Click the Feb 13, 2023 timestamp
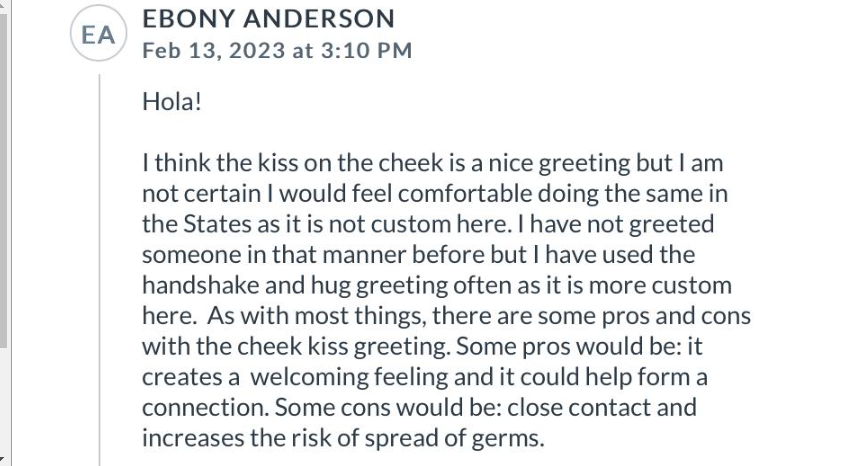Image resolution: width=852 pixels, height=466 pixels. (x=277, y=50)
